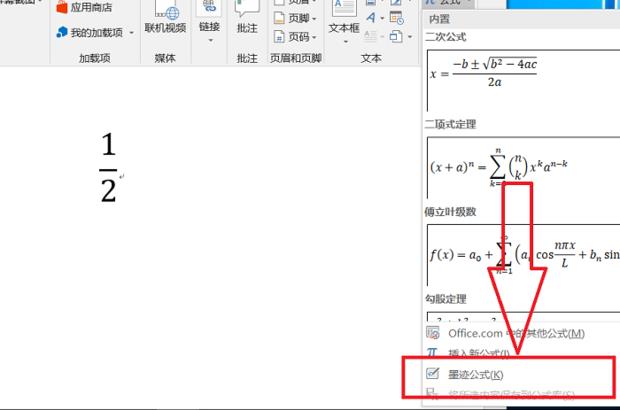Click the 我的加载项 add-ins icon
Screen dimensions: 620x410
pyautogui.click(x=62, y=32)
